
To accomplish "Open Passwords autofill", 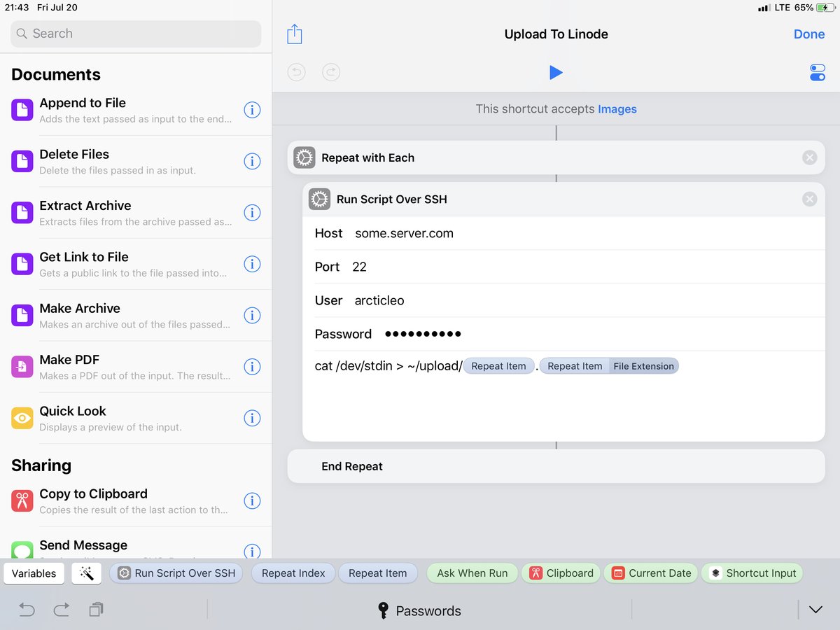I will tap(419, 610).
